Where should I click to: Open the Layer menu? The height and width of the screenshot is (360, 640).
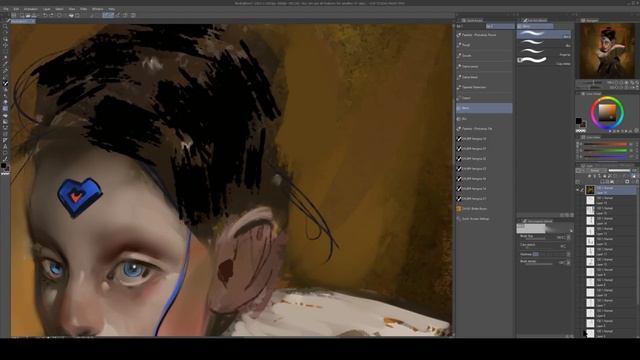click(x=47, y=9)
